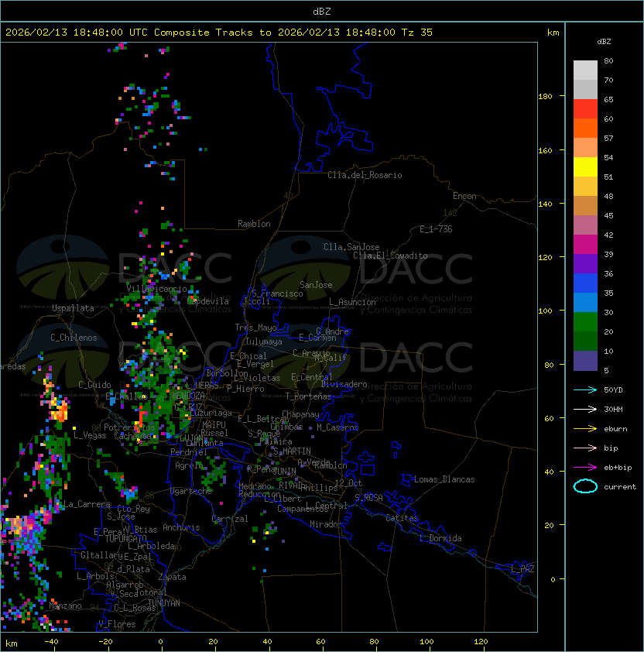The image size is (644, 652).
Task: Click the Perdriel map label
Action: point(189,452)
